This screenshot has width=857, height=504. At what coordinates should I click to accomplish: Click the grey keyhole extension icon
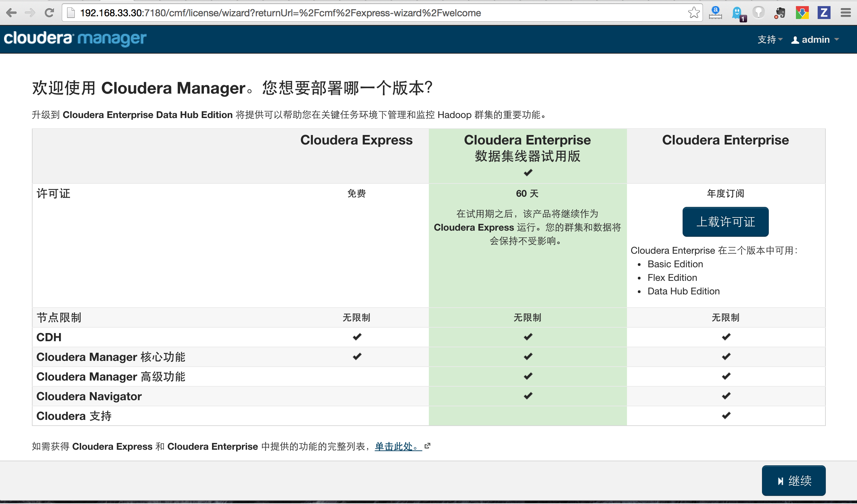(758, 13)
